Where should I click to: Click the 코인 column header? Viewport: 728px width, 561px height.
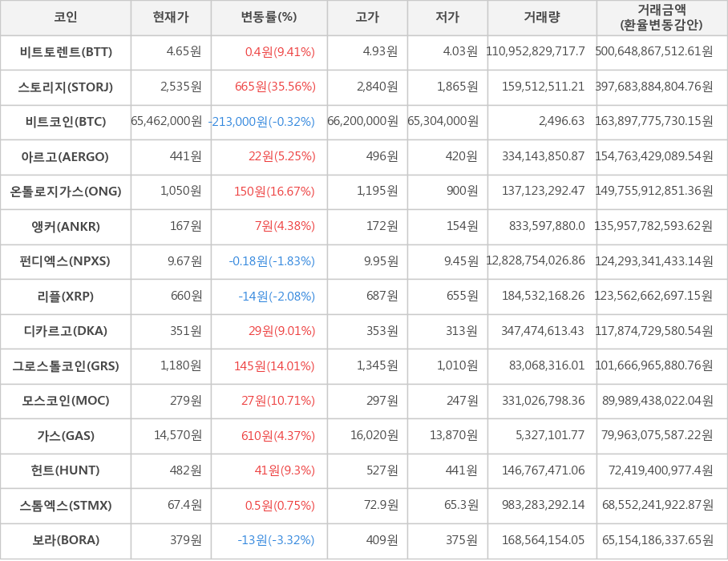click(x=66, y=18)
